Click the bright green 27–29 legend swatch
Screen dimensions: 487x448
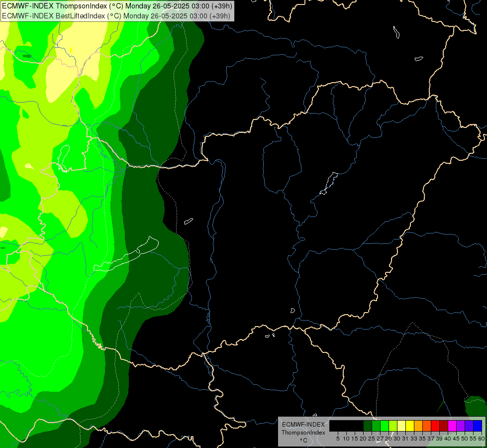(385, 426)
